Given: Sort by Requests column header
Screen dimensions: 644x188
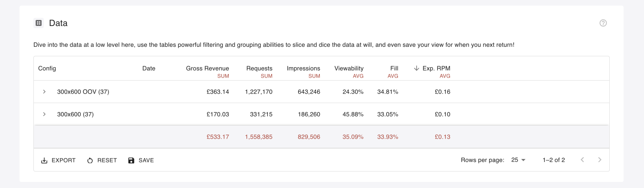Looking at the screenshot, I should tap(259, 68).
